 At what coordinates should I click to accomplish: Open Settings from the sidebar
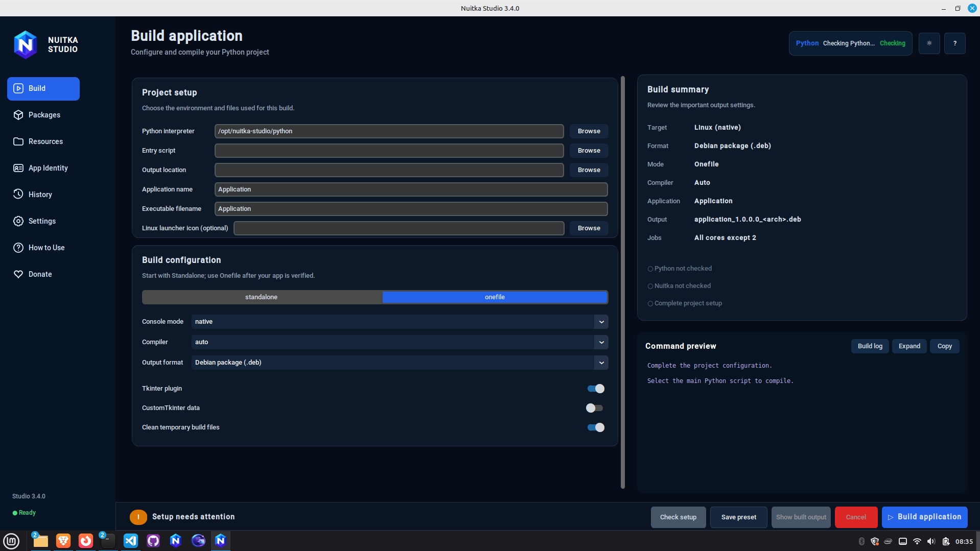click(x=43, y=221)
